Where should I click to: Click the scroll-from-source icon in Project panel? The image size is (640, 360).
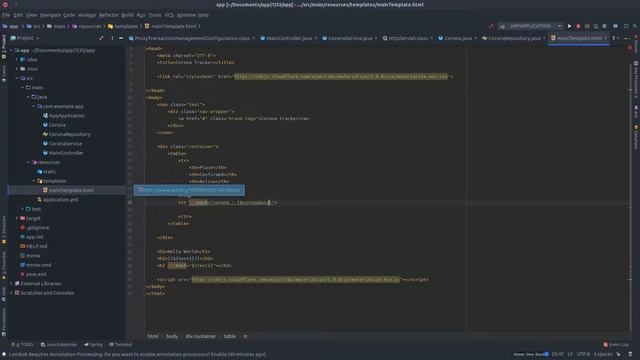click(x=101, y=38)
